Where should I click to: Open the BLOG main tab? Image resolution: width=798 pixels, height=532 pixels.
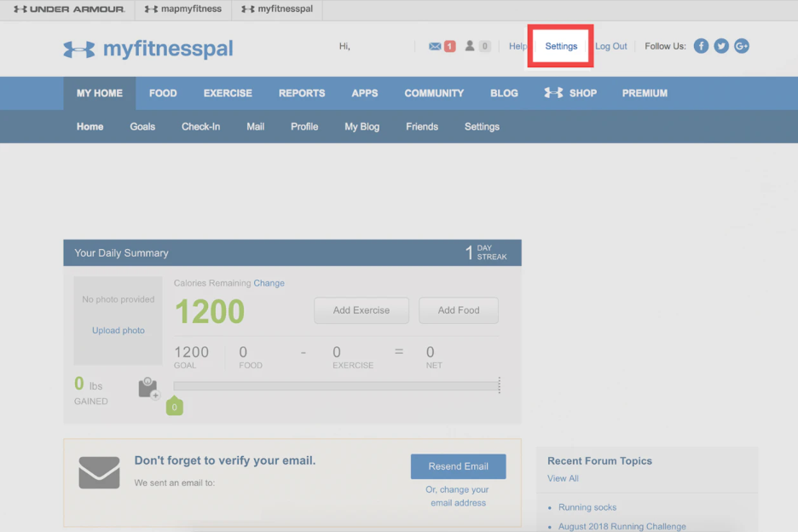[504, 93]
